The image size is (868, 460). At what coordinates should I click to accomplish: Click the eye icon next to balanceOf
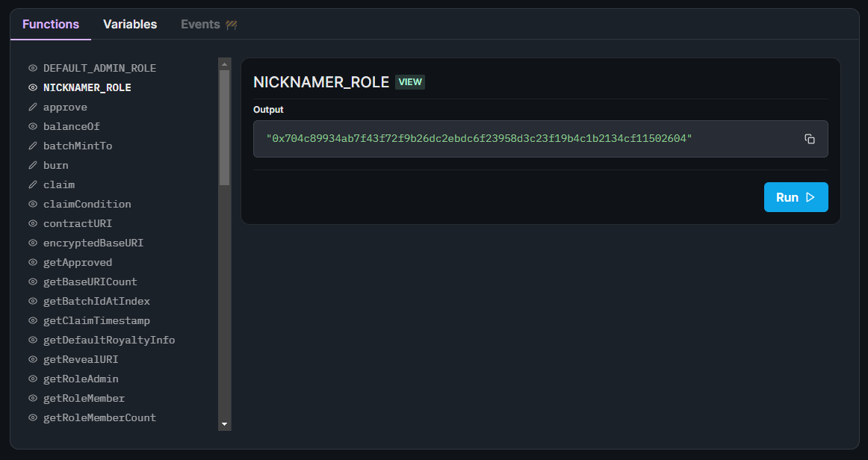(31, 126)
